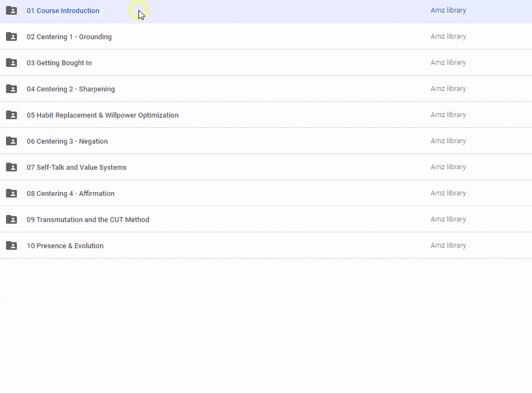This screenshot has height=394, width=532.
Task: Click folder icon for 08 Centering 4 - Affirmation
Action: coord(12,193)
